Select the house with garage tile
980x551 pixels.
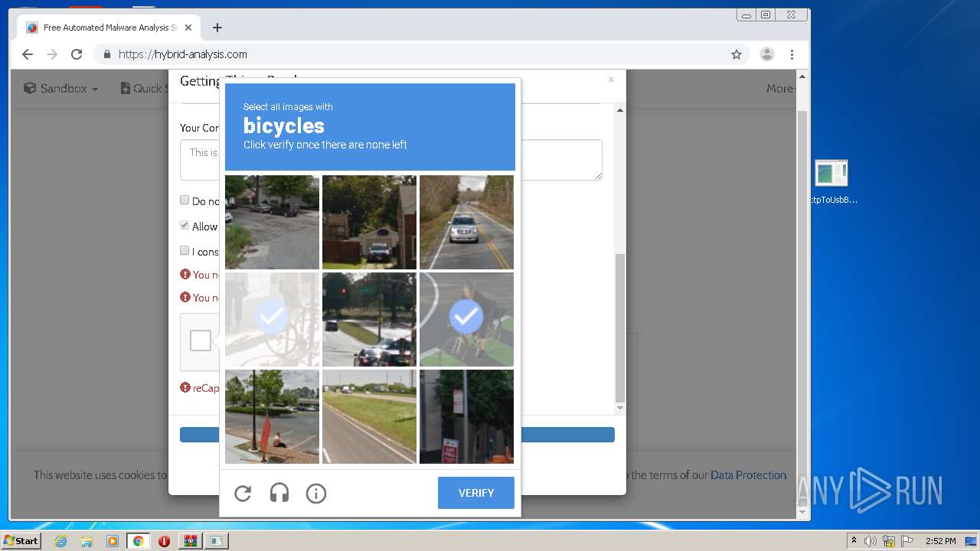[369, 222]
